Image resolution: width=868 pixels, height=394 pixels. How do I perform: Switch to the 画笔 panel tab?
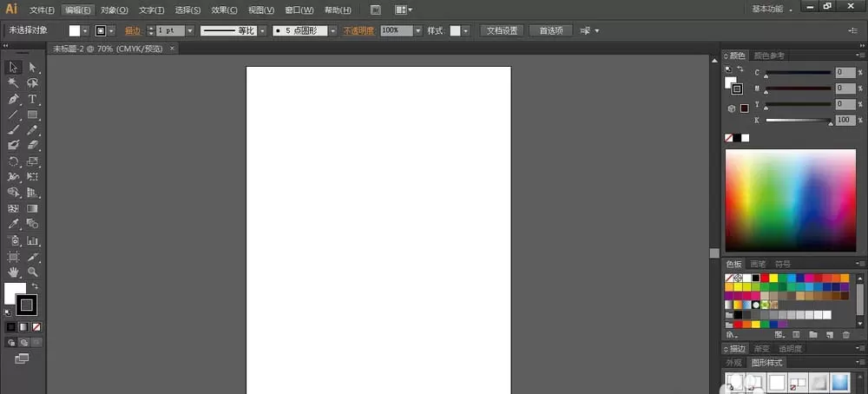758,264
